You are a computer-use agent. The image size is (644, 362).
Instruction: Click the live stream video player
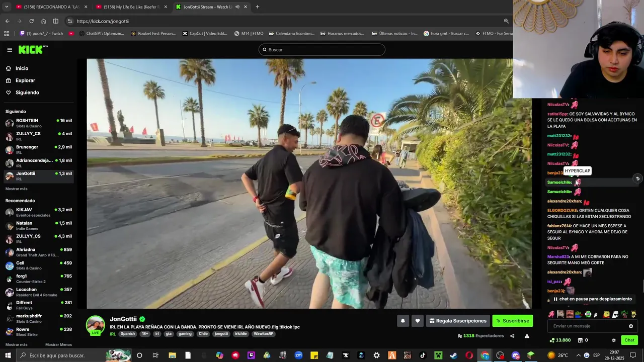coord(309,184)
